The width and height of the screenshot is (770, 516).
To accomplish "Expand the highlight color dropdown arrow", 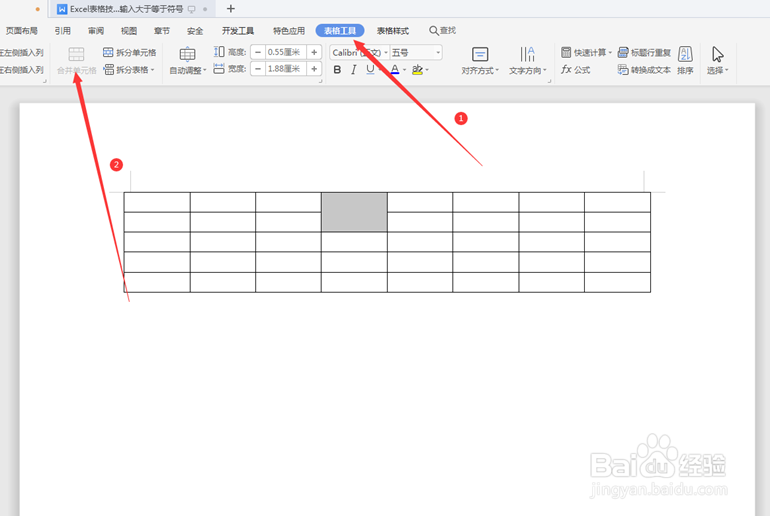I will [427, 70].
